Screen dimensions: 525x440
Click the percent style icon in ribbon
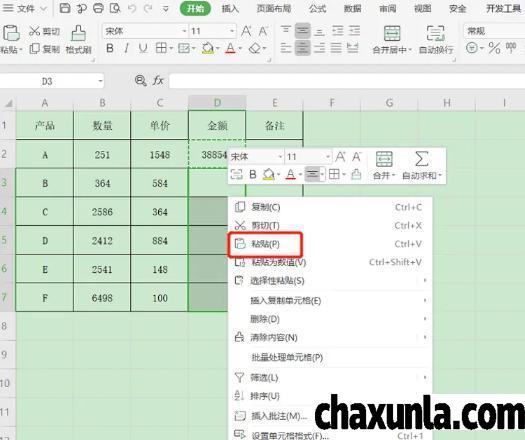(494, 48)
